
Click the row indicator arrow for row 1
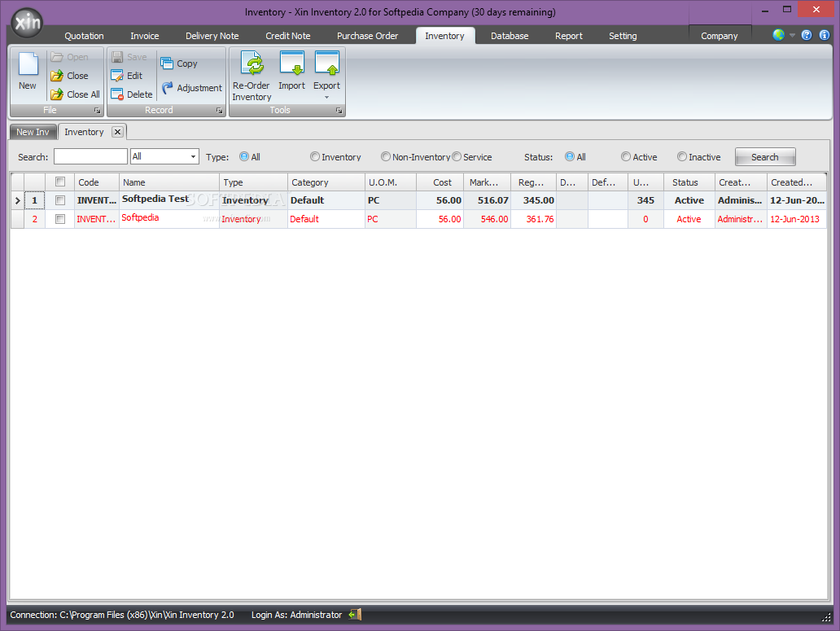coord(17,200)
